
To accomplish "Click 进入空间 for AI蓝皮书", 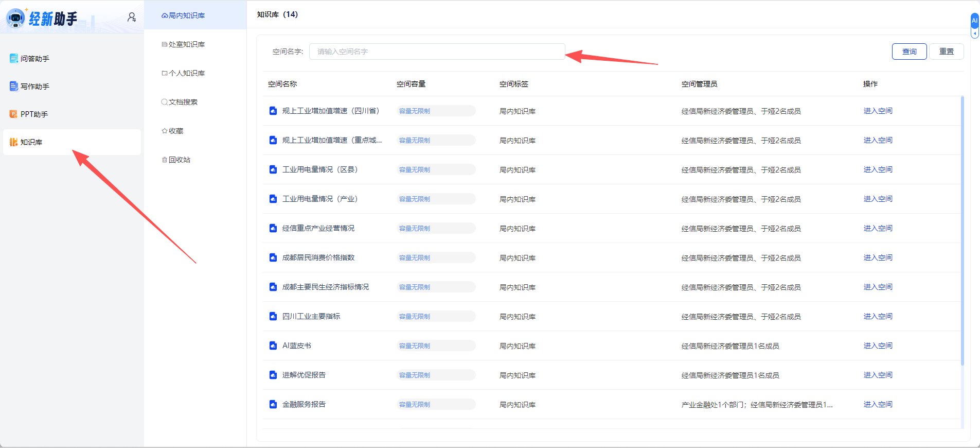I will [x=878, y=346].
